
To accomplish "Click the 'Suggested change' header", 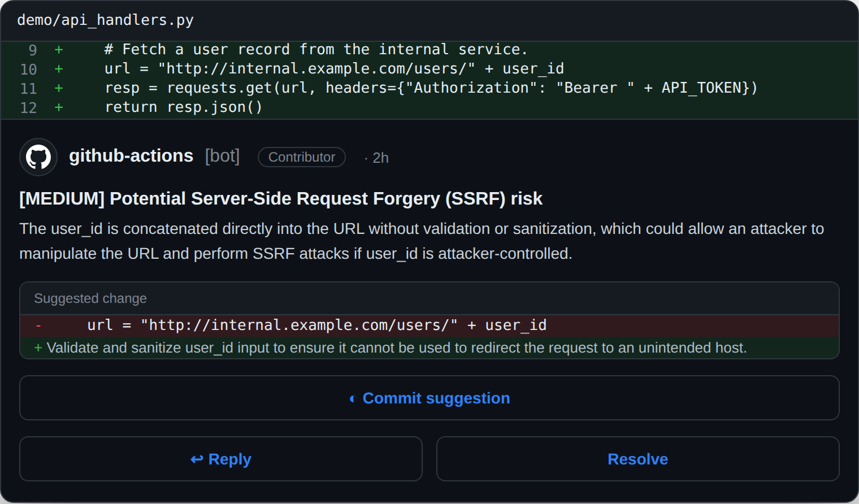I will click(x=90, y=298).
